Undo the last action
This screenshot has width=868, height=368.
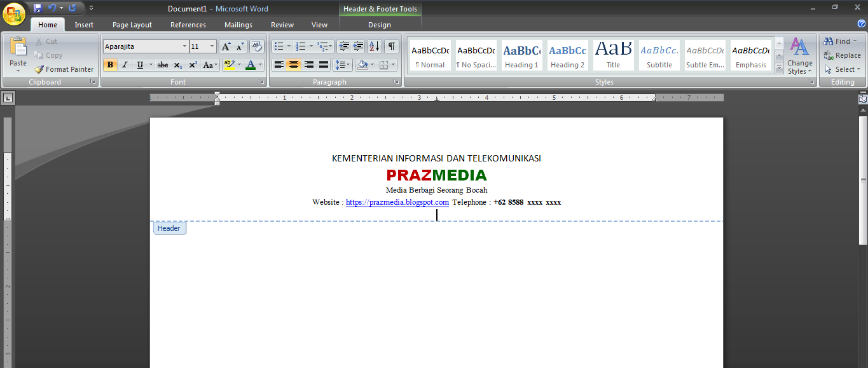(x=52, y=8)
